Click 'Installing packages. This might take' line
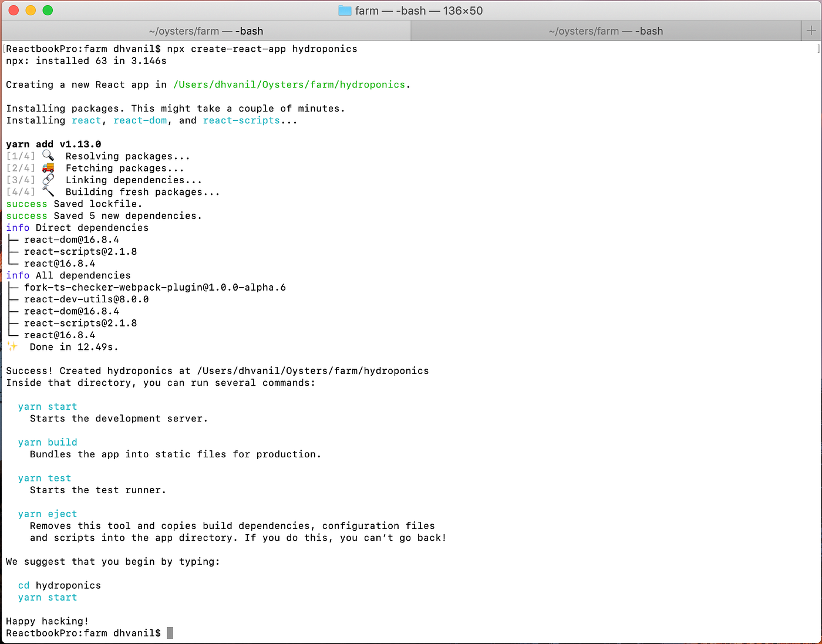The height and width of the screenshot is (644, 822). (x=176, y=109)
